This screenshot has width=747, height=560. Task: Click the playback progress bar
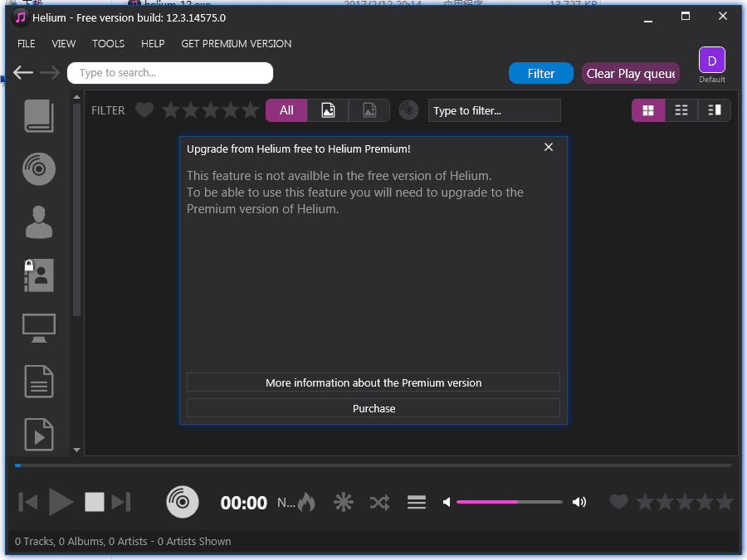[x=373, y=465]
